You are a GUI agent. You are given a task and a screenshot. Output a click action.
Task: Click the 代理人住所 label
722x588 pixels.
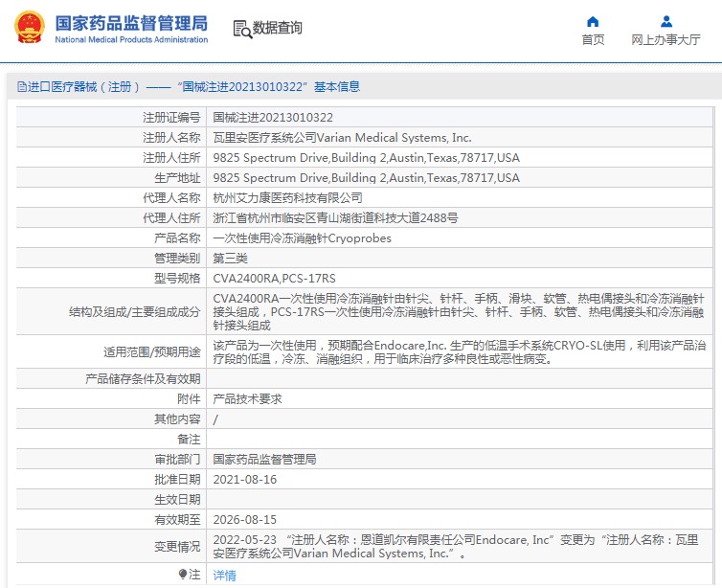pos(171,217)
